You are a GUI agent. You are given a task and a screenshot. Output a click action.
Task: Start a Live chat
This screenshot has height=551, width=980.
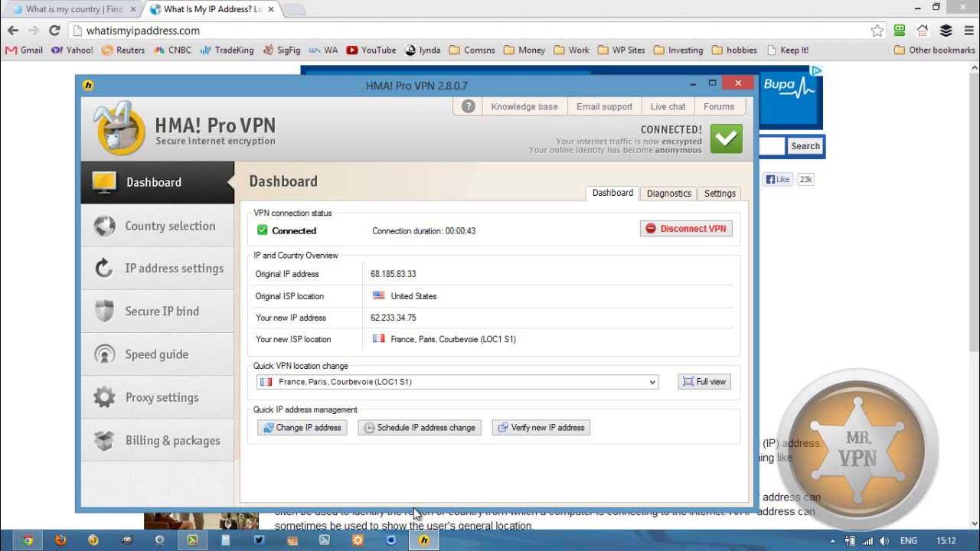click(668, 106)
